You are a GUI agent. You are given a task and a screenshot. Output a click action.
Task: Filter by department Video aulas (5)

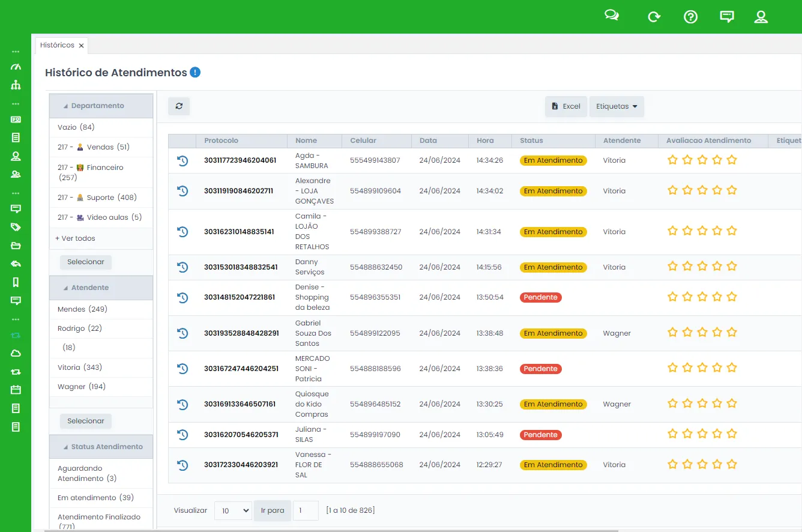100,217
